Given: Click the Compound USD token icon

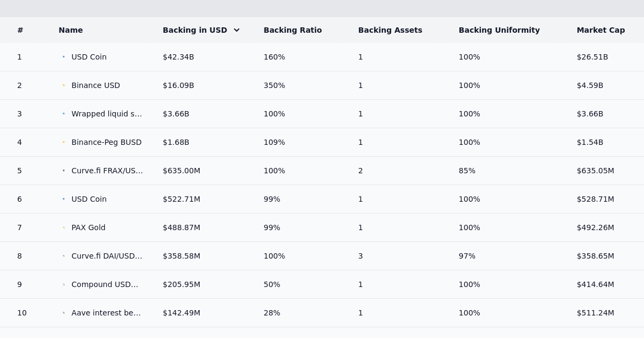Looking at the screenshot, I should [63, 284].
